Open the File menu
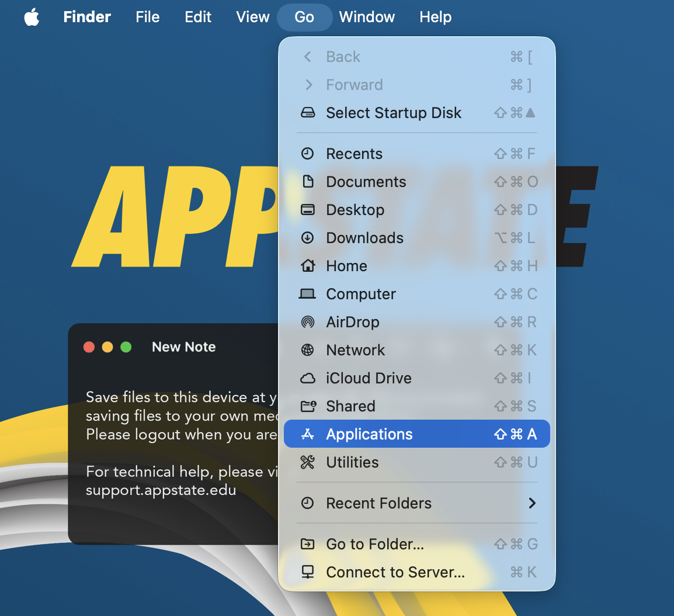Screen dimensions: 674x616 point(147,17)
